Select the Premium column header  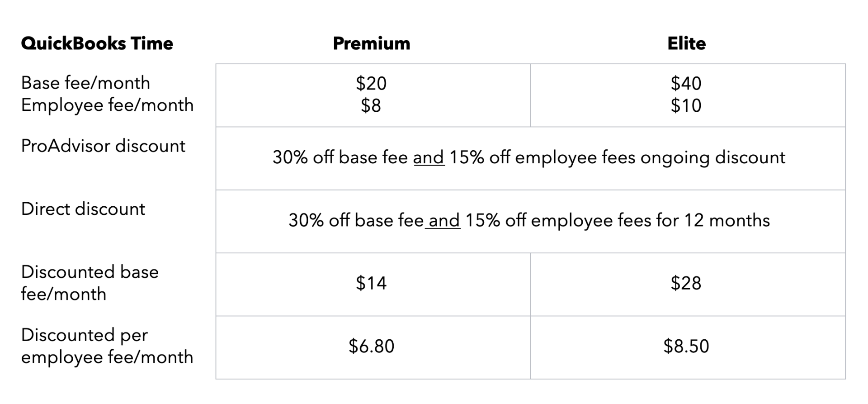point(372,43)
